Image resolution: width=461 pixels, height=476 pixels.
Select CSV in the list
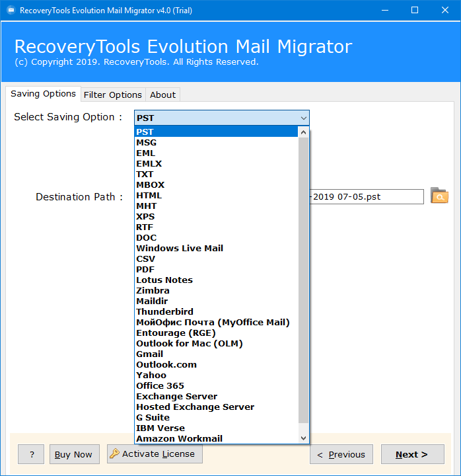click(216, 259)
